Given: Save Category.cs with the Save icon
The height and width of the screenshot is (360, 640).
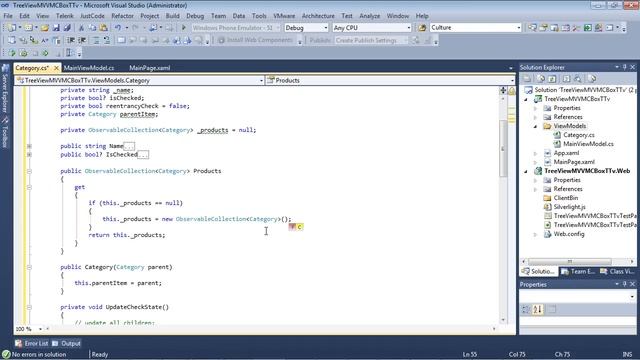Looking at the screenshot, I should coord(56,28).
